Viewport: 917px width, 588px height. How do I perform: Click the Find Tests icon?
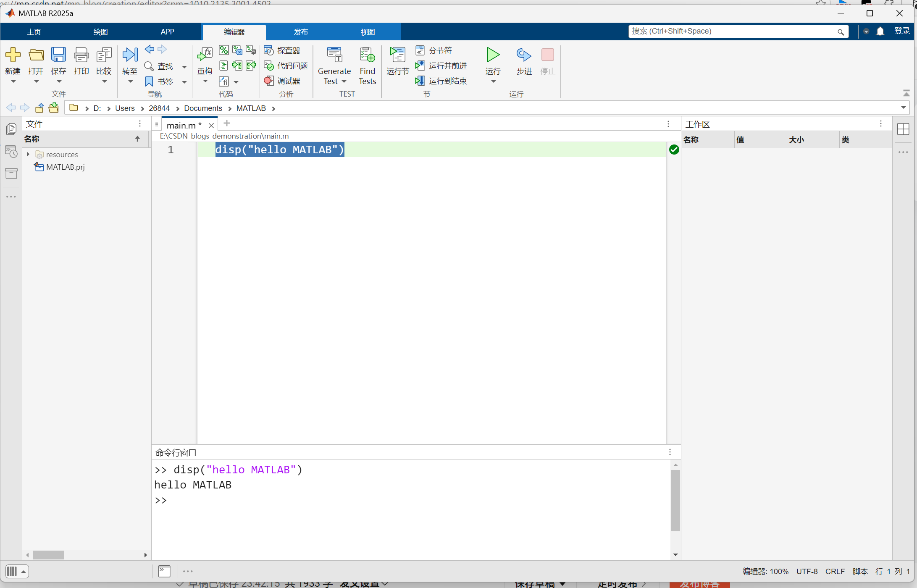pos(367,55)
